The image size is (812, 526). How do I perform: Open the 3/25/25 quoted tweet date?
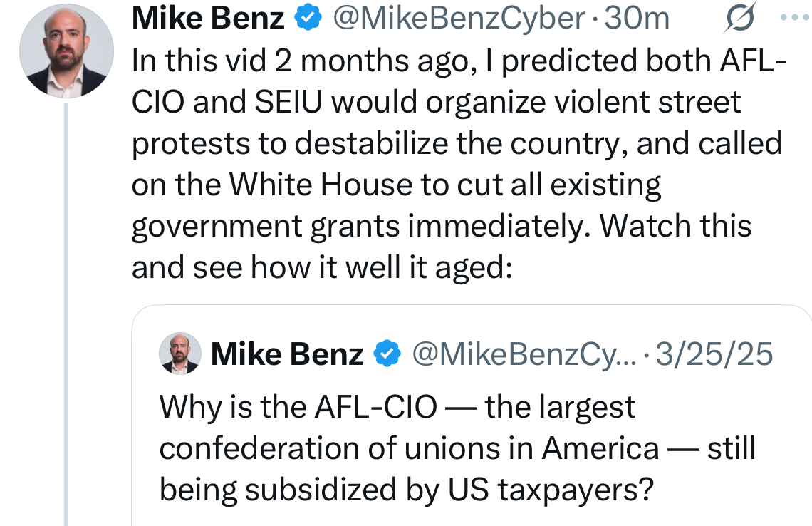coord(714,354)
